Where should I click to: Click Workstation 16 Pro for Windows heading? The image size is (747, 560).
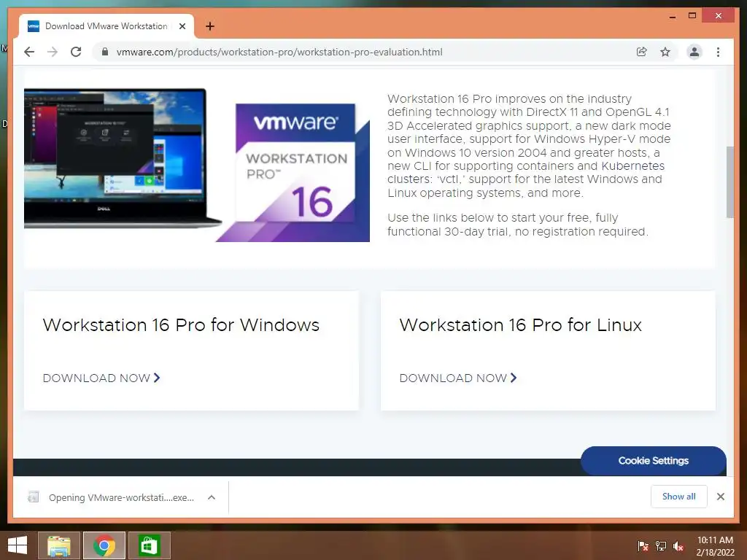click(x=181, y=325)
